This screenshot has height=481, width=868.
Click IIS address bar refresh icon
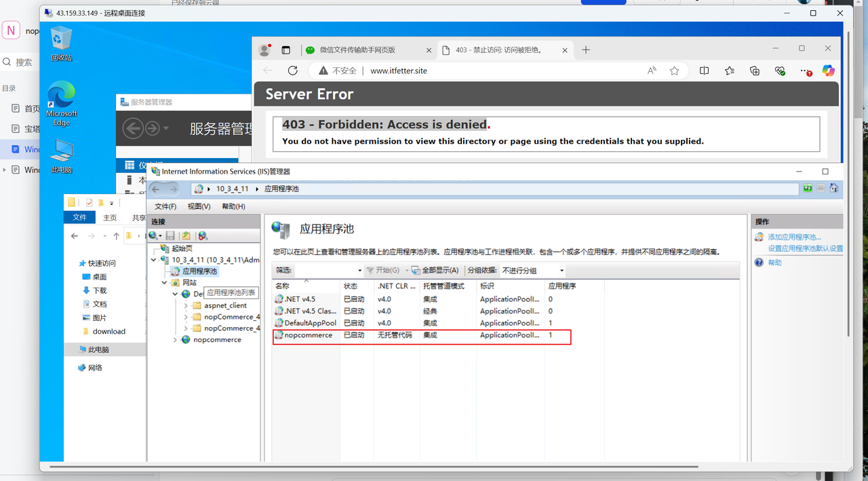pos(808,189)
